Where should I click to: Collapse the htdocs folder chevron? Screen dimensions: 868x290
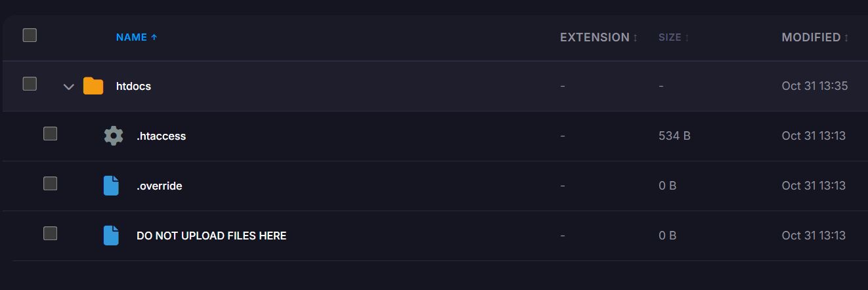point(68,87)
